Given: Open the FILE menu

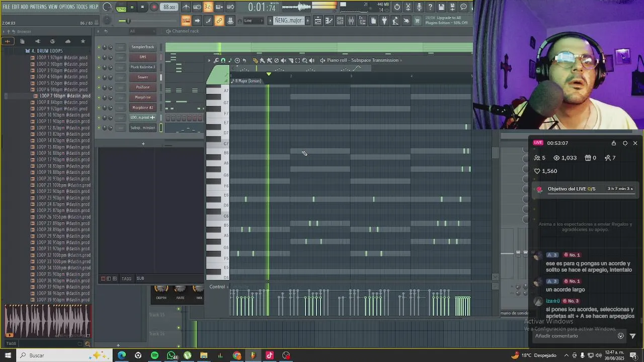Looking at the screenshot, I should click(x=6, y=7).
